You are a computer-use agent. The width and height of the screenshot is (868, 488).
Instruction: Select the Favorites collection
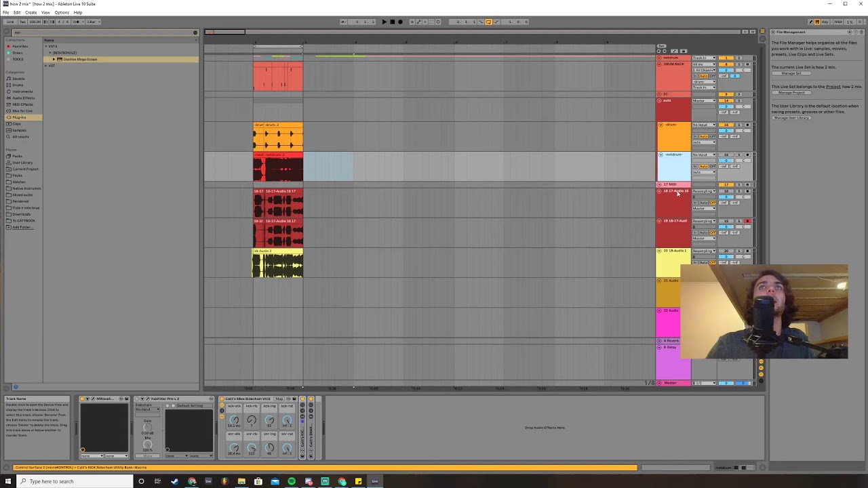20,46
